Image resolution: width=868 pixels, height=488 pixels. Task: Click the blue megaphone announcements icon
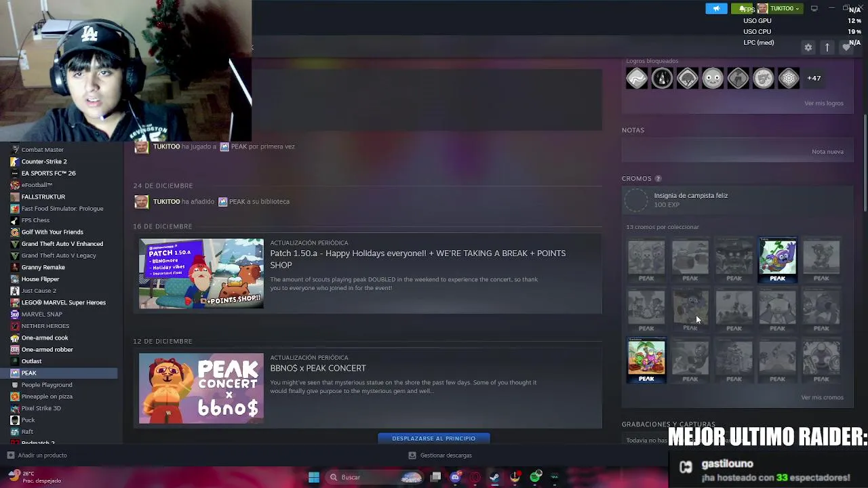(716, 8)
